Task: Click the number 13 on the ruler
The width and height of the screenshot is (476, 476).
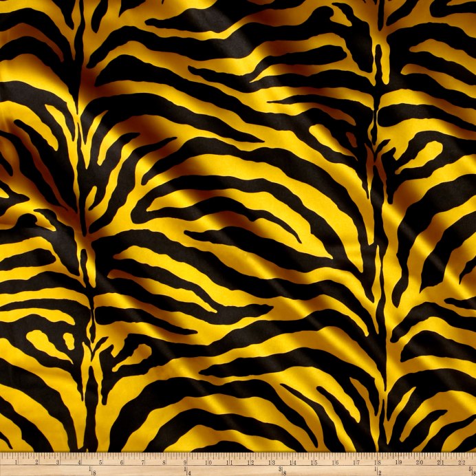Action: [271, 462]
